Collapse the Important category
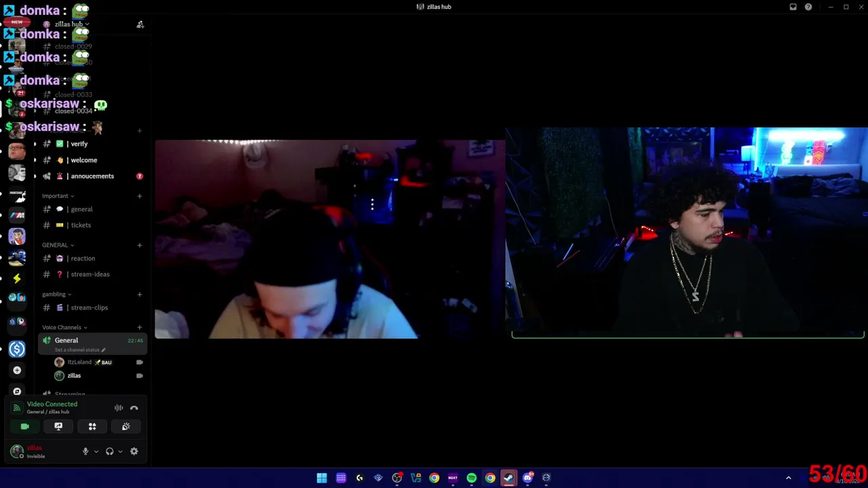 point(58,196)
